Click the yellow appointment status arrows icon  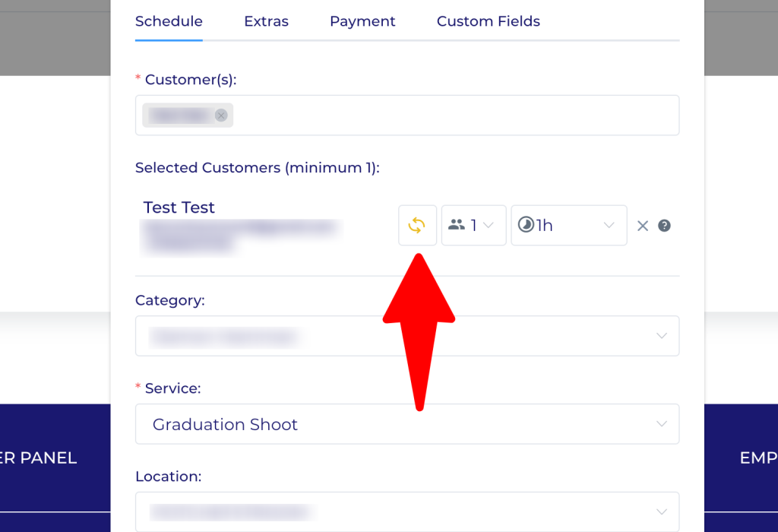[417, 226]
